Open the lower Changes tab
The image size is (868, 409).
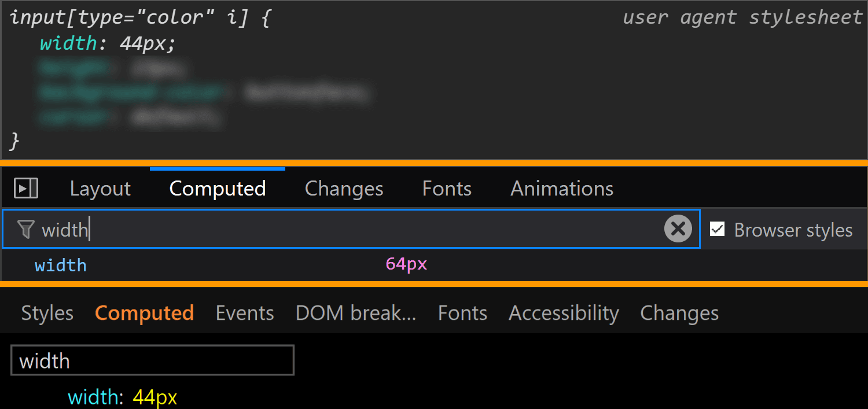tap(679, 313)
